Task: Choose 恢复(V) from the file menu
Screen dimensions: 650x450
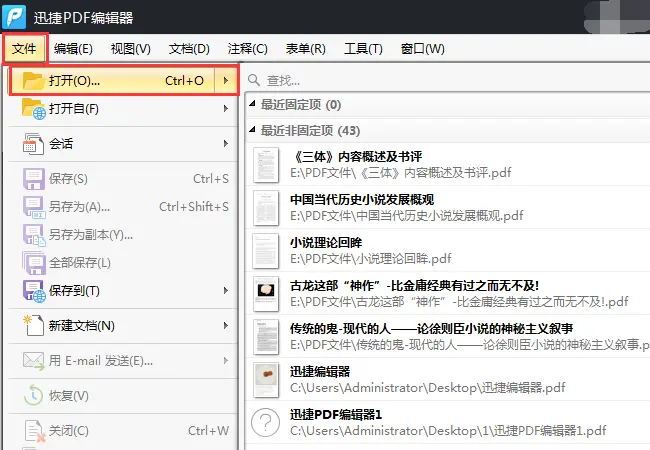Action: coord(124,395)
